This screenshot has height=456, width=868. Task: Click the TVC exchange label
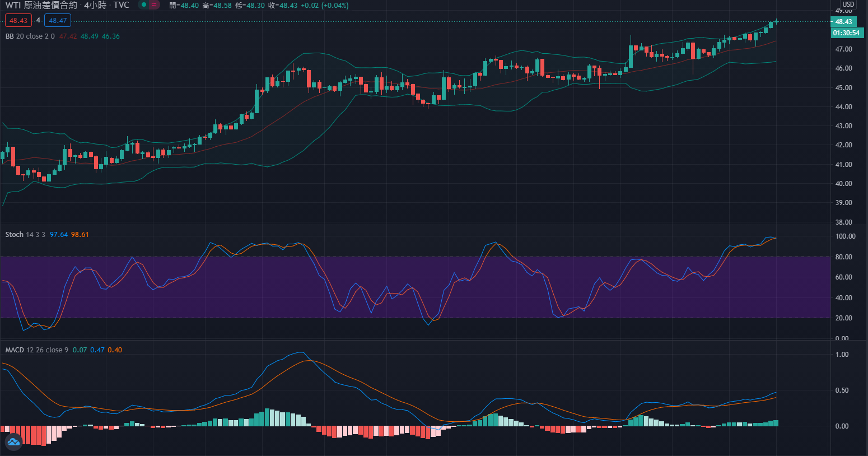[x=121, y=5]
